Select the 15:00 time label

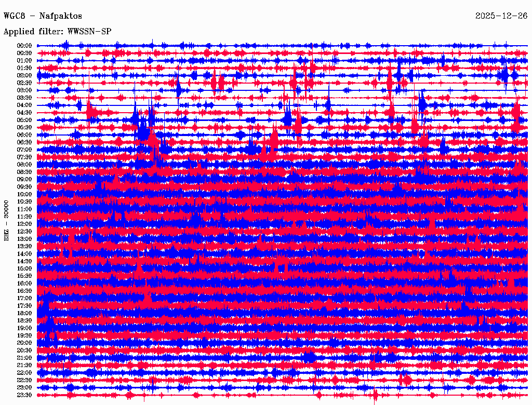click(24, 268)
